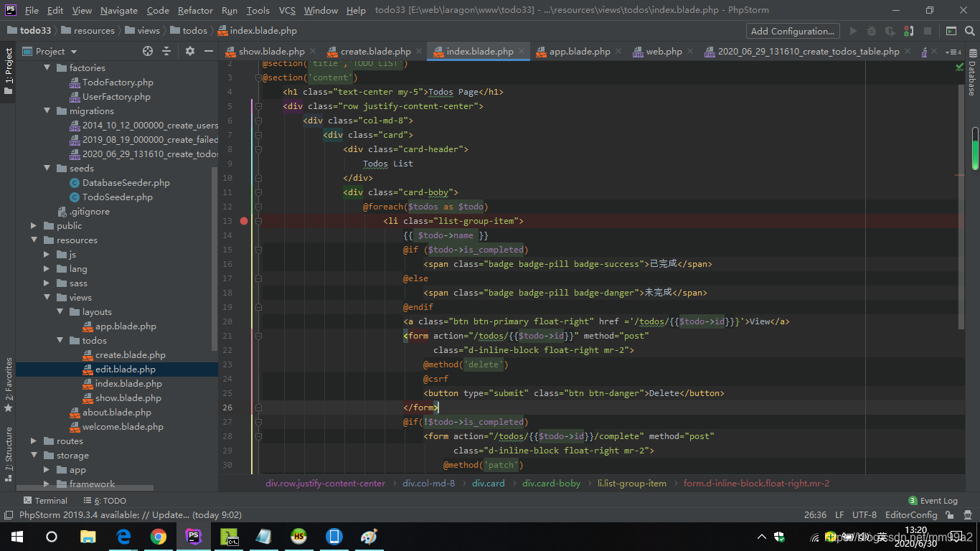Select welcome.blade.php in project tree

click(123, 426)
